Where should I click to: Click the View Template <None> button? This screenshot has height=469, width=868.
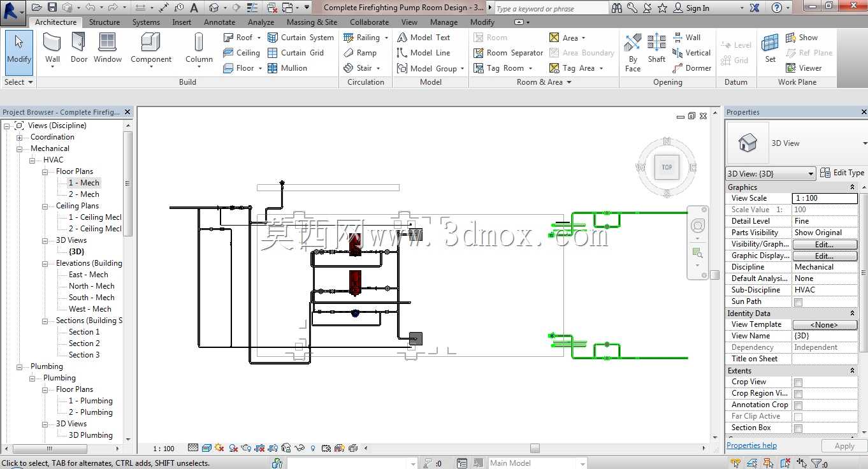824,325
